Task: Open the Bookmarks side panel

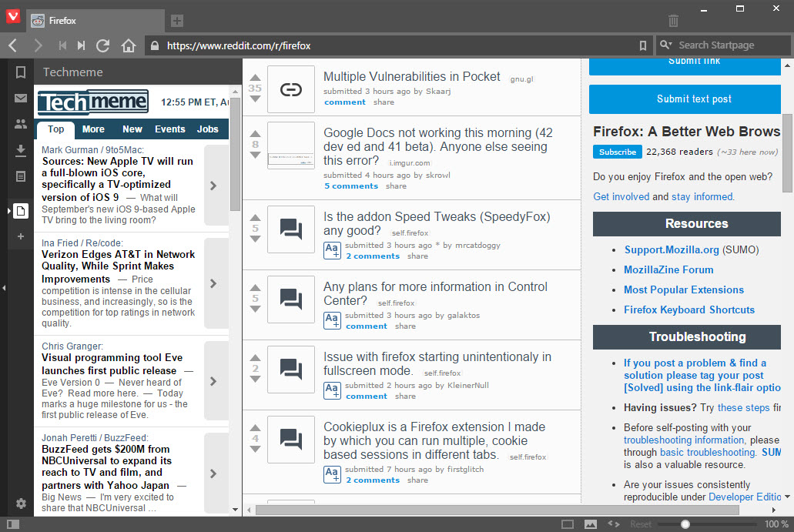Action: [x=21, y=72]
